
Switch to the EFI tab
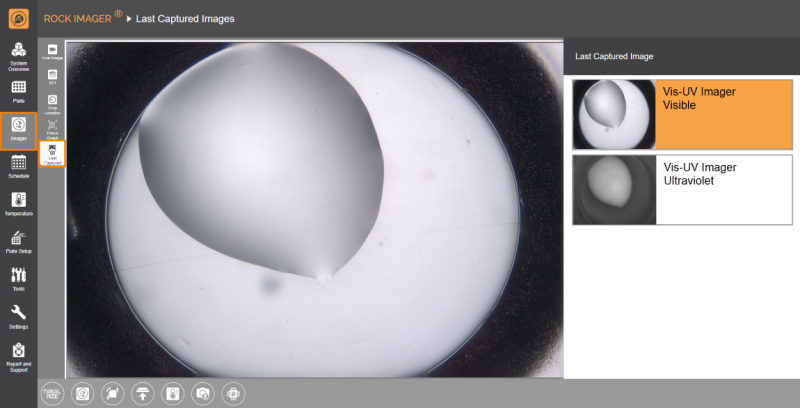point(52,77)
